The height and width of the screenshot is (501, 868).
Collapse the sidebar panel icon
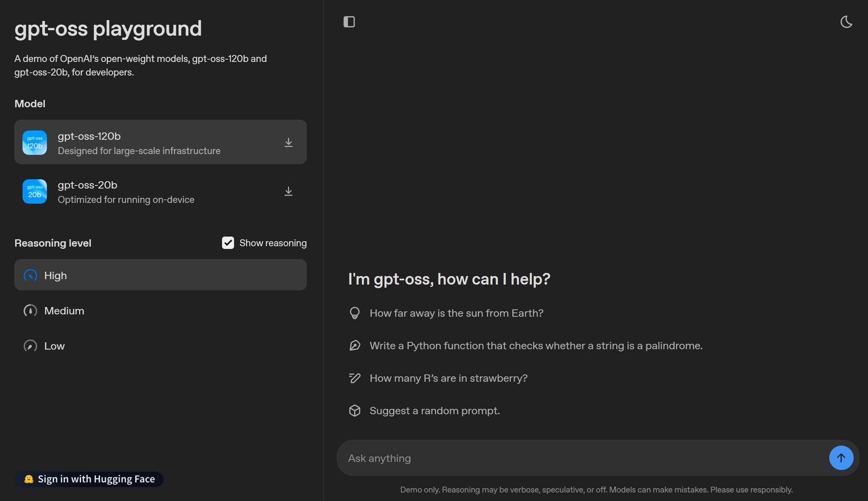[349, 22]
